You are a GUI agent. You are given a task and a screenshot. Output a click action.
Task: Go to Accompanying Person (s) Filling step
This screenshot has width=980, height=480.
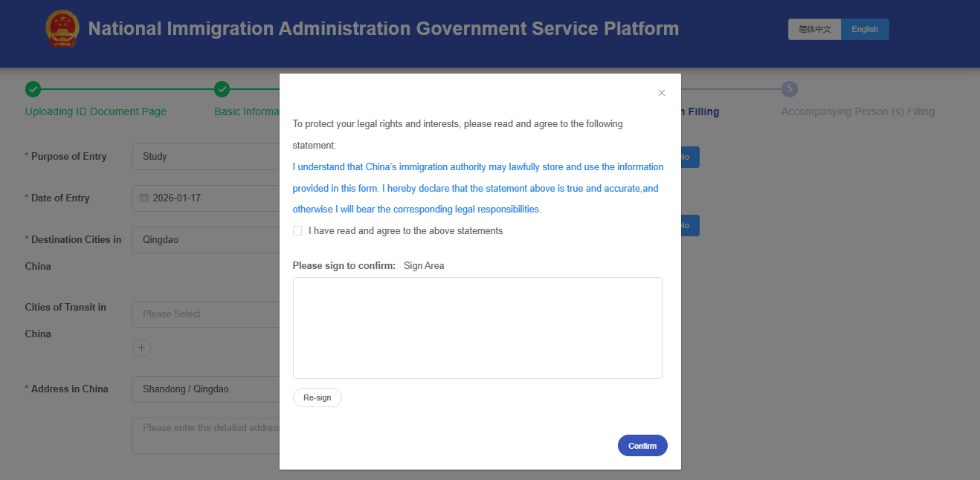pyautogui.click(x=857, y=111)
